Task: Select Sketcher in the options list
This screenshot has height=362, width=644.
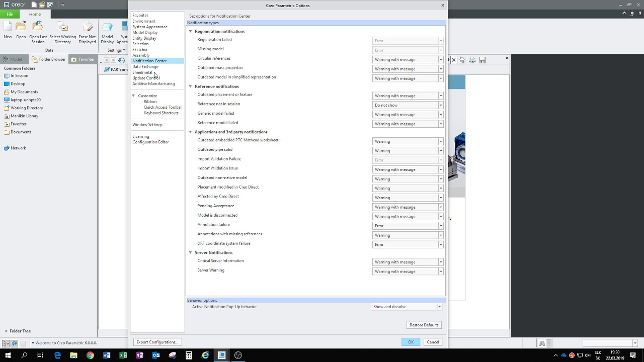Action: [x=140, y=49]
